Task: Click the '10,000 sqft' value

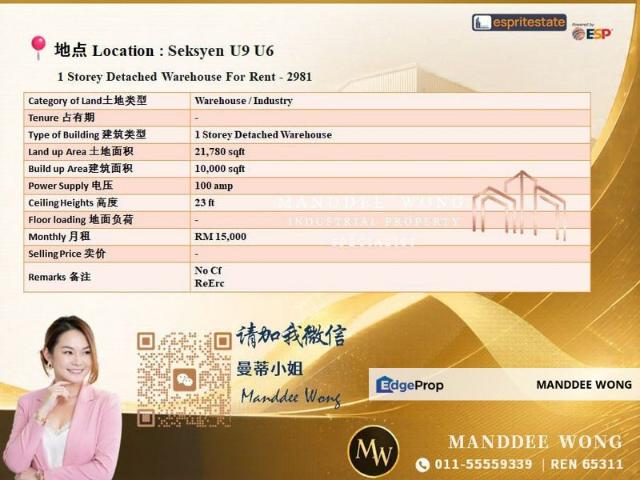Action: pos(220,169)
